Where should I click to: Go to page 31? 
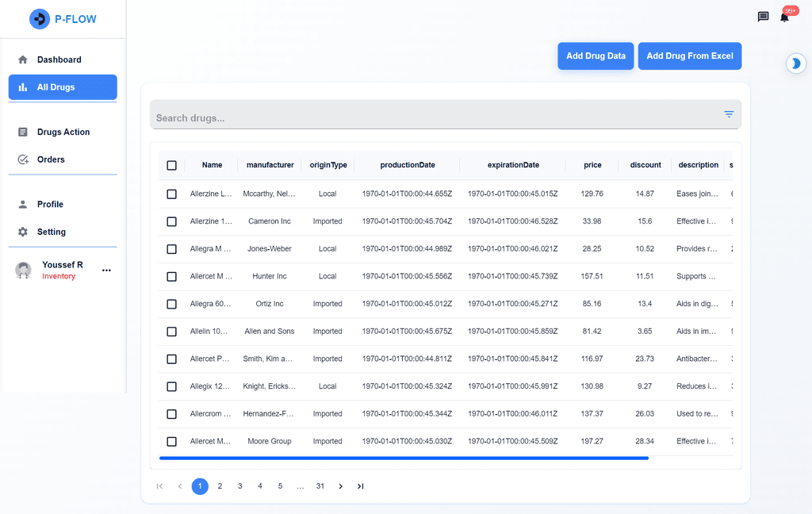click(x=320, y=486)
